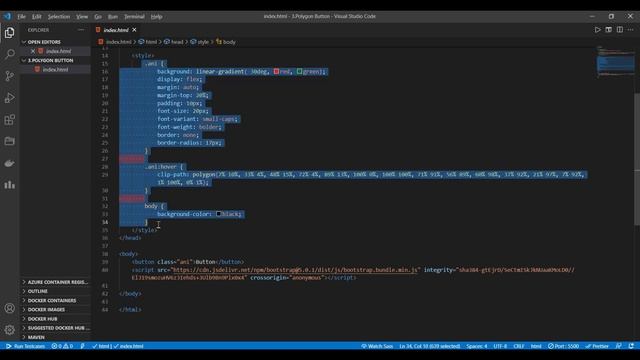The height and width of the screenshot is (360, 640).
Task: Click the Prettier status bar item
Action: point(597,346)
